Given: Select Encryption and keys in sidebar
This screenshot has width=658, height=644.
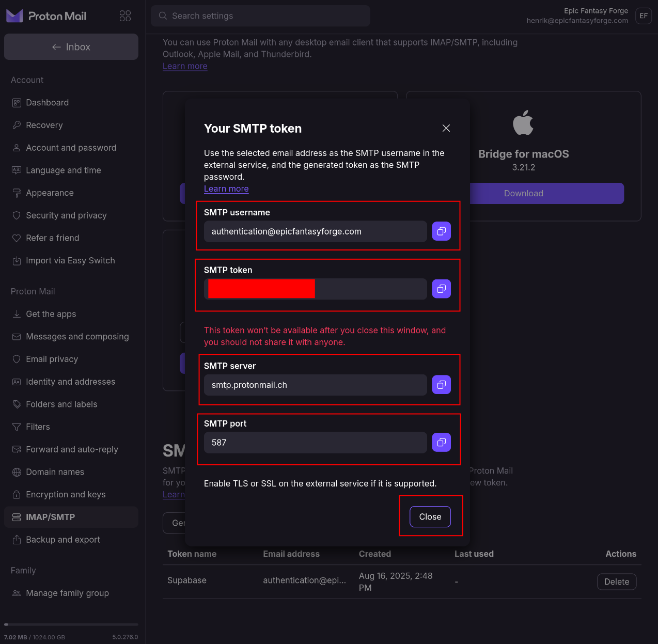Looking at the screenshot, I should coord(66,495).
